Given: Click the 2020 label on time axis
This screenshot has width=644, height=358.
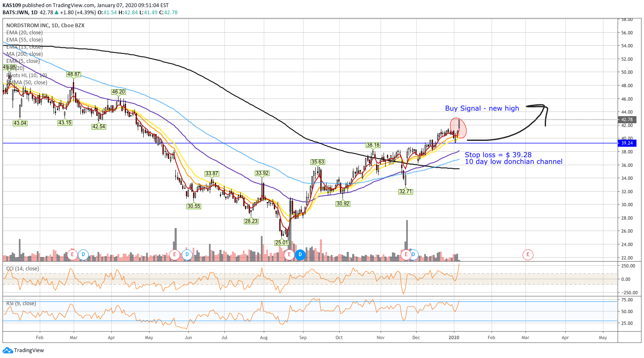Looking at the screenshot, I should pyautogui.click(x=454, y=337).
